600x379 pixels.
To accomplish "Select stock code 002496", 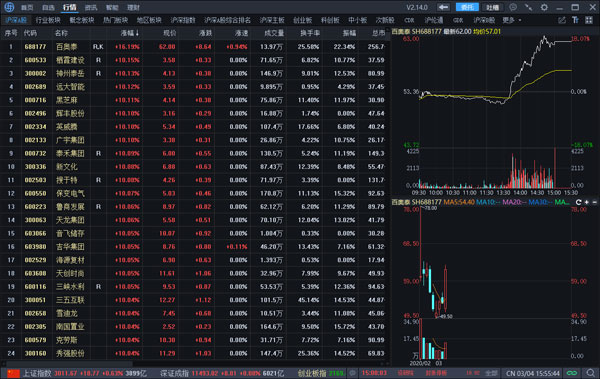I will 35,114.
